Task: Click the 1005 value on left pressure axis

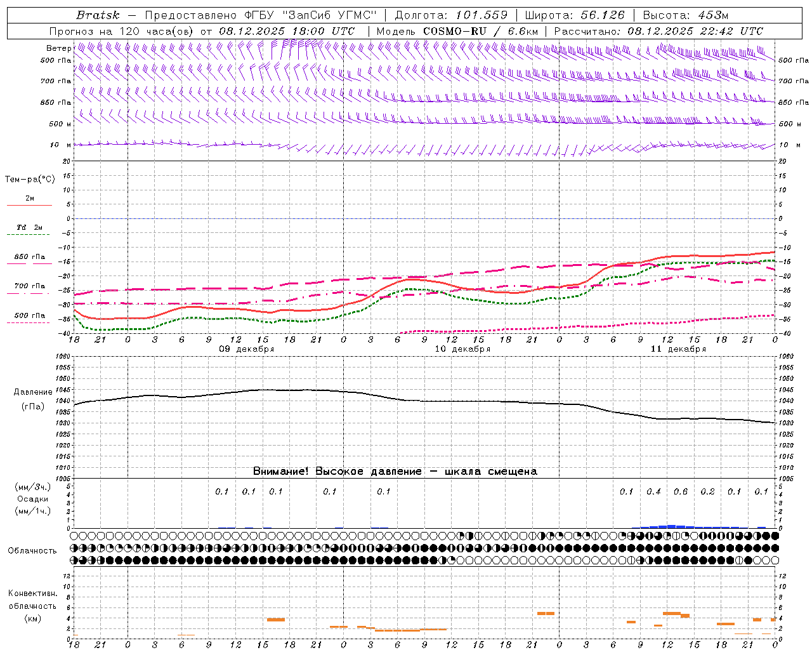Action: pyautogui.click(x=63, y=479)
